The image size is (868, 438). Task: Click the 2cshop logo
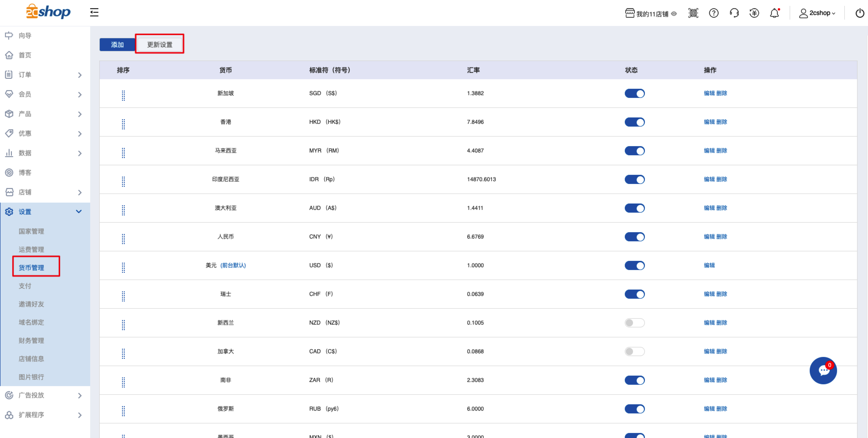click(48, 12)
